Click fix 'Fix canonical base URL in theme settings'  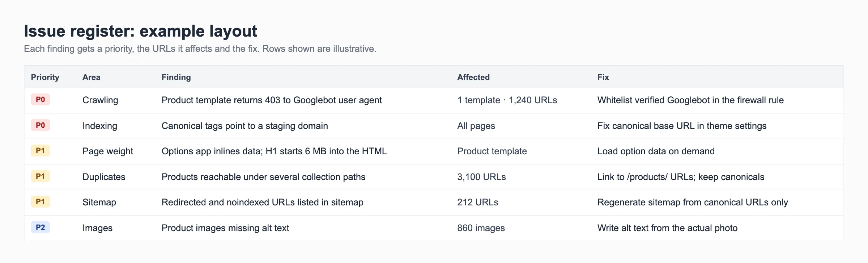point(682,126)
